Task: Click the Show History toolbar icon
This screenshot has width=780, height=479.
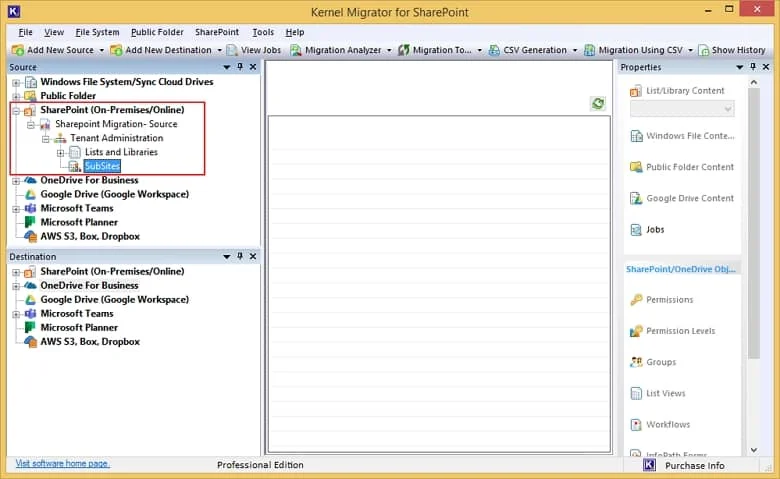Action: tap(703, 50)
